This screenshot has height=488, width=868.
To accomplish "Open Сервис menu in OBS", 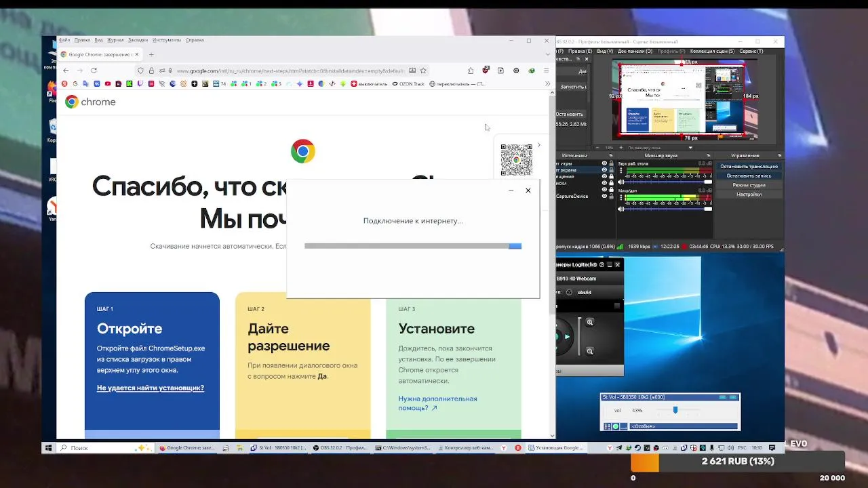I will 751,51.
